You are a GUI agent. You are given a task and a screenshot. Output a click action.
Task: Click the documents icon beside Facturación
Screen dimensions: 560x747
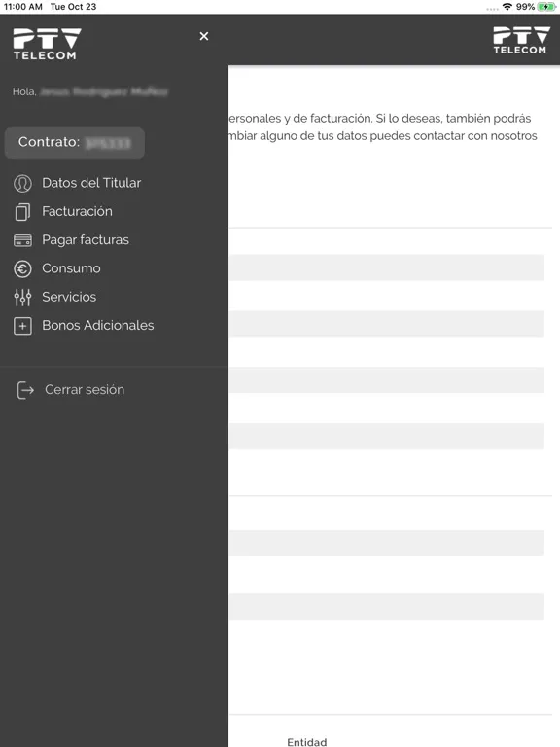[22, 212]
